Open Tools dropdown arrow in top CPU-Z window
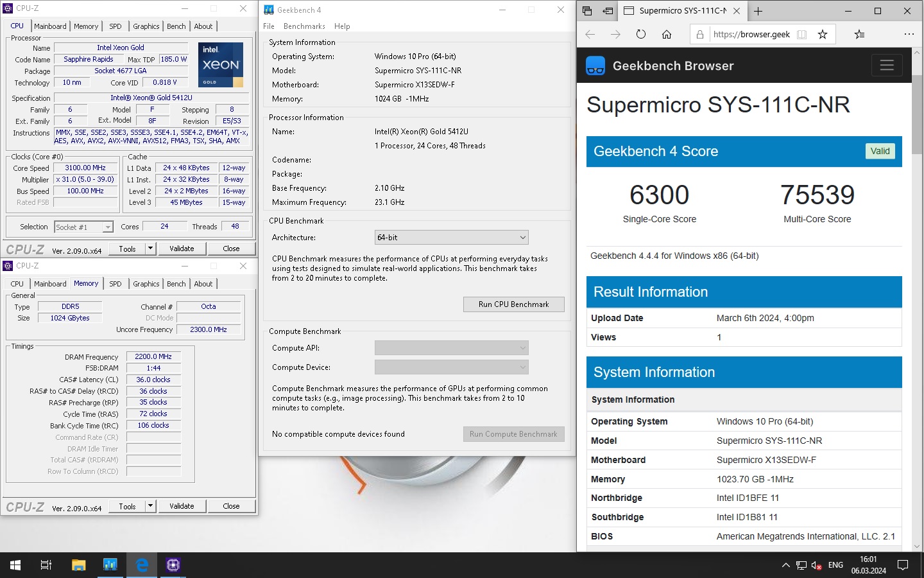Viewport: 924px width, 578px height. [150, 249]
